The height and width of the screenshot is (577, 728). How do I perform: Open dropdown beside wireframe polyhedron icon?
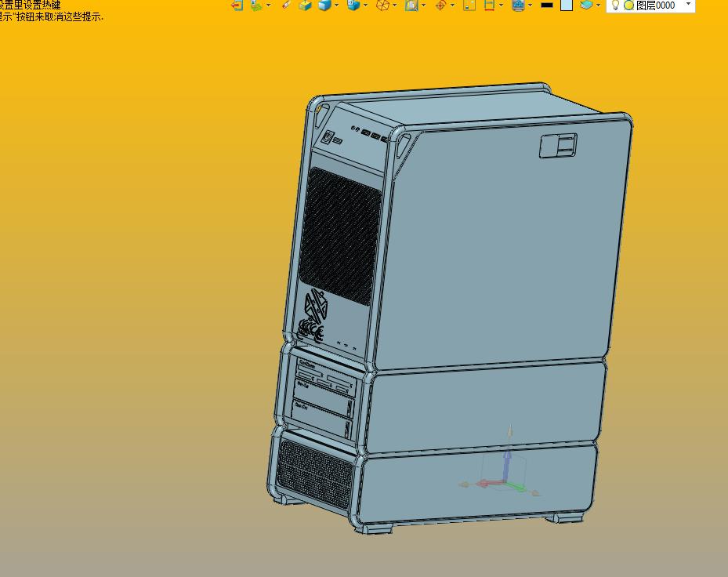click(x=395, y=5)
